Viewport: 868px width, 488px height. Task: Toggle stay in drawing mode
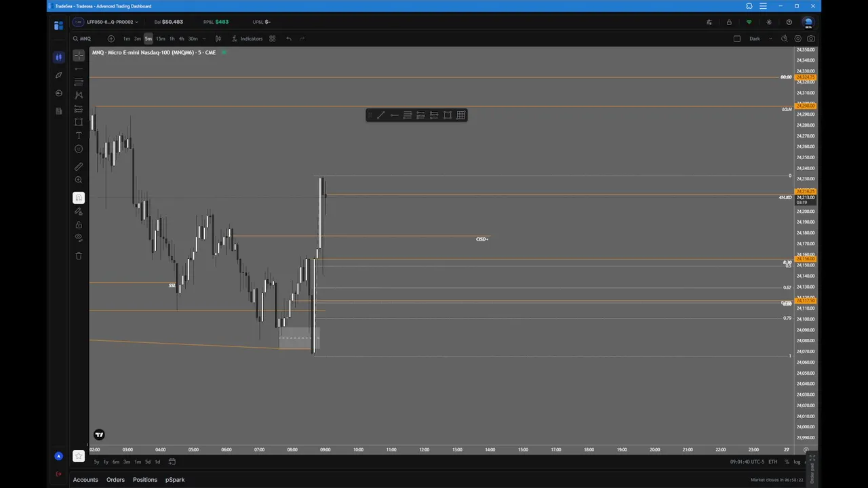coord(79,211)
